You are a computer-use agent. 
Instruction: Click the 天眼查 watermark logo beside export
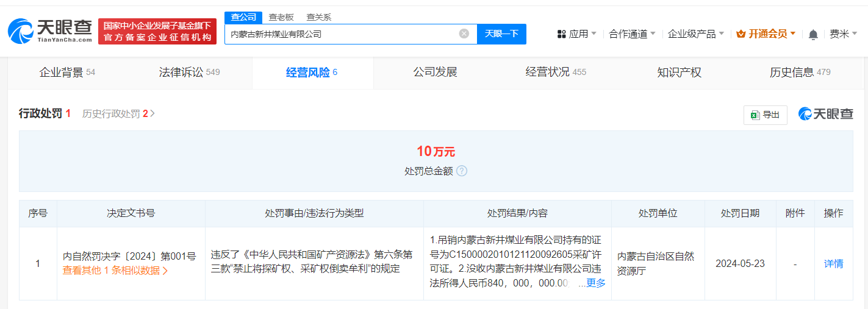click(x=825, y=114)
